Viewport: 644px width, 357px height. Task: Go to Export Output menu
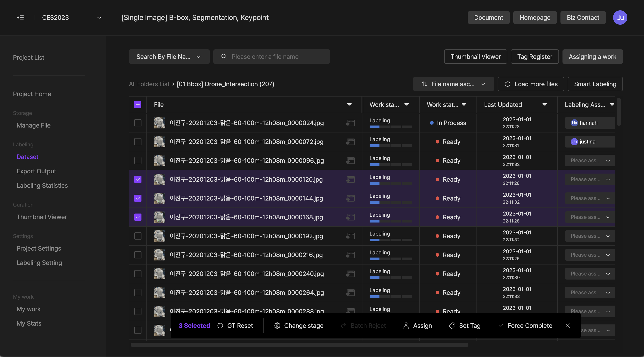pyautogui.click(x=36, y=171)
